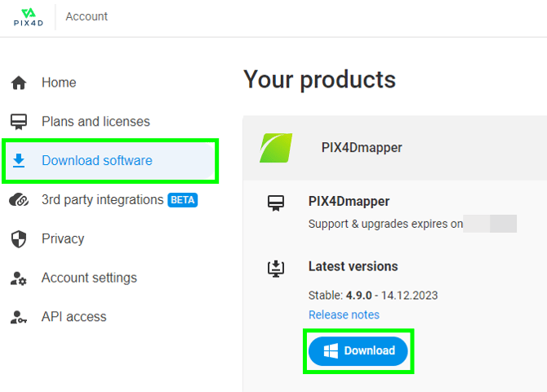
Task: Click the Plans and licenses icon
Action: point(19,122)
